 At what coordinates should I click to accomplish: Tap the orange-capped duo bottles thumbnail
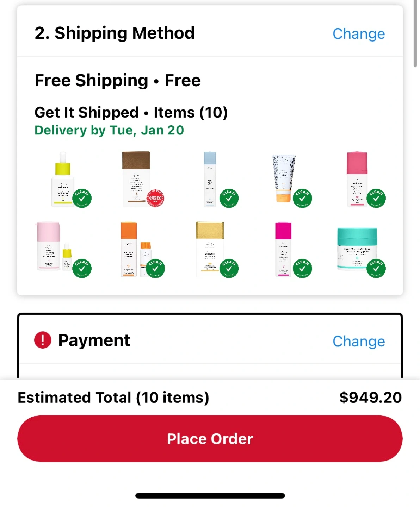pos(136,249)
